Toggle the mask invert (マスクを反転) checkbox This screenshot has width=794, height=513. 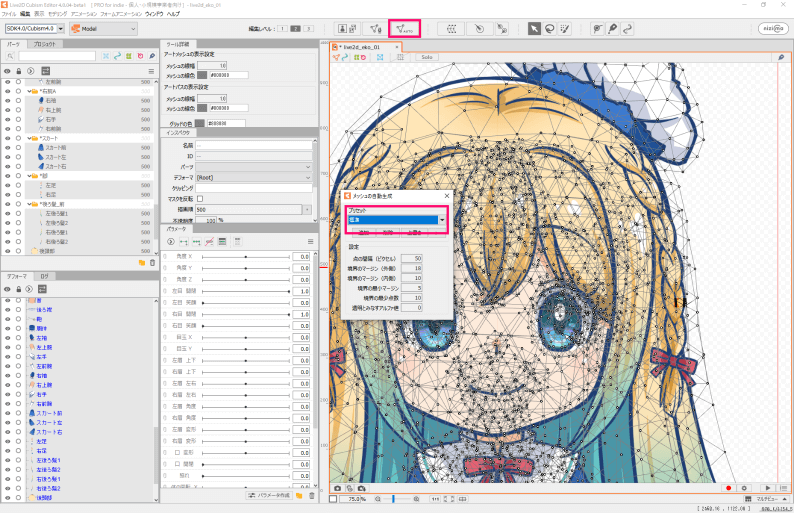(x=200, y=199)
